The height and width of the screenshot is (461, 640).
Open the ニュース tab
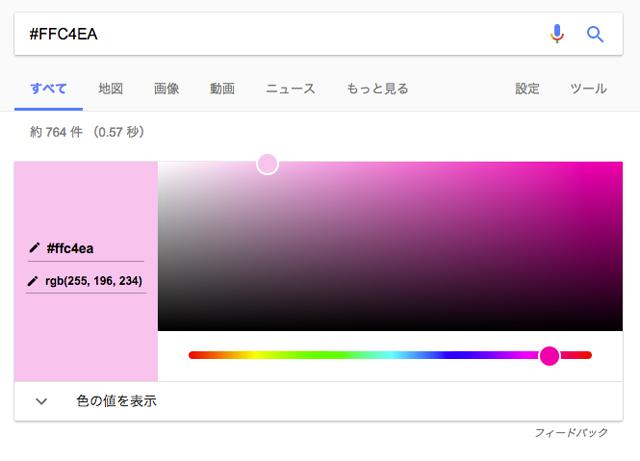pos(290,88)
